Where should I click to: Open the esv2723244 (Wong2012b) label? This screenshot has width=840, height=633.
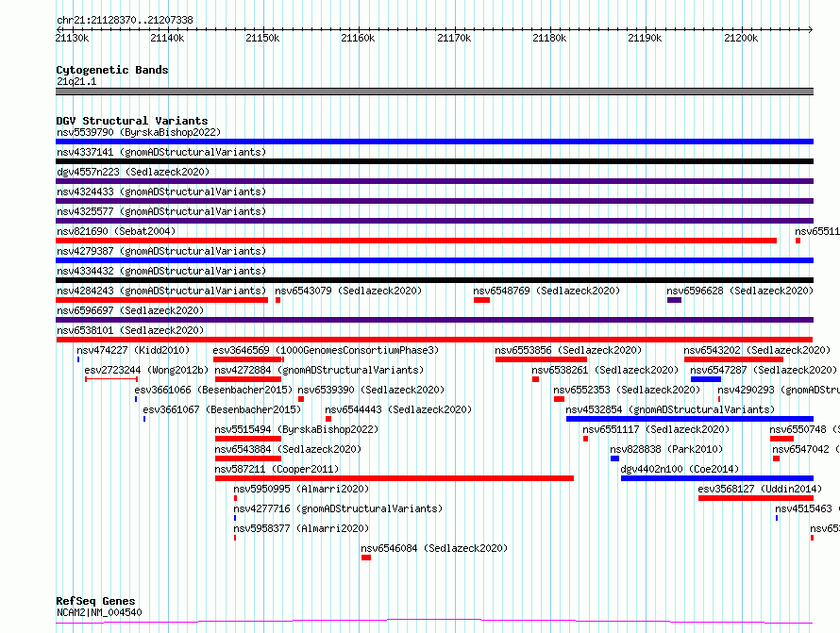146,370
